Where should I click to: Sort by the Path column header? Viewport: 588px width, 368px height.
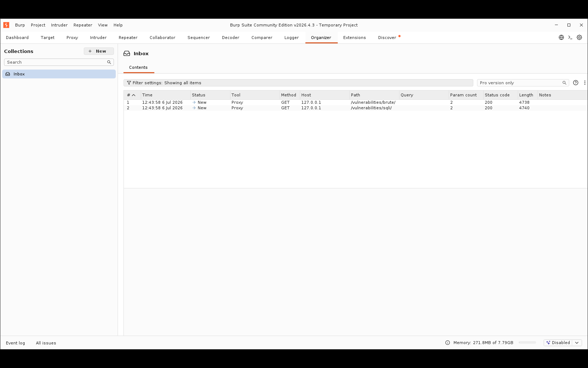[x=374, y=95]
